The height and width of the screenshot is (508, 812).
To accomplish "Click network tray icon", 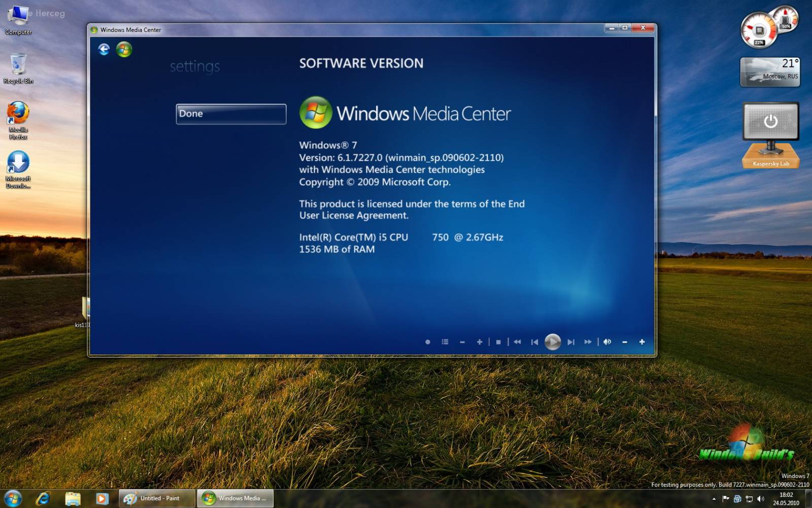I will point(749,499).
